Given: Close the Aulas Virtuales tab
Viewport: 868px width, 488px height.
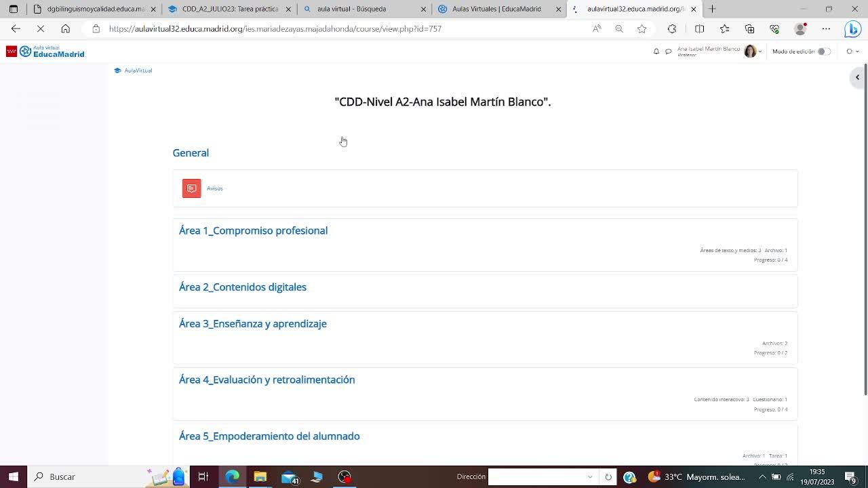Looking at the screenshot, I should pos(559,9).
